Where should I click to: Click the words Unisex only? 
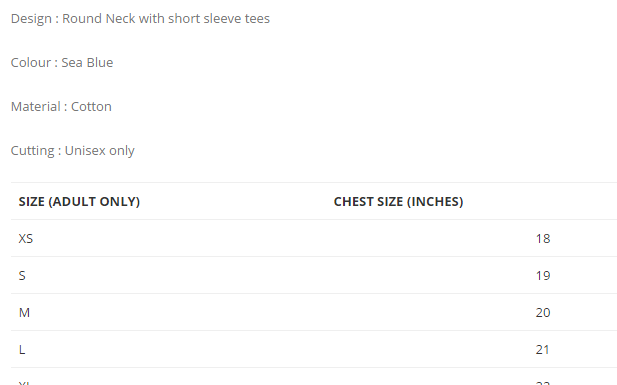coord(100,151)
